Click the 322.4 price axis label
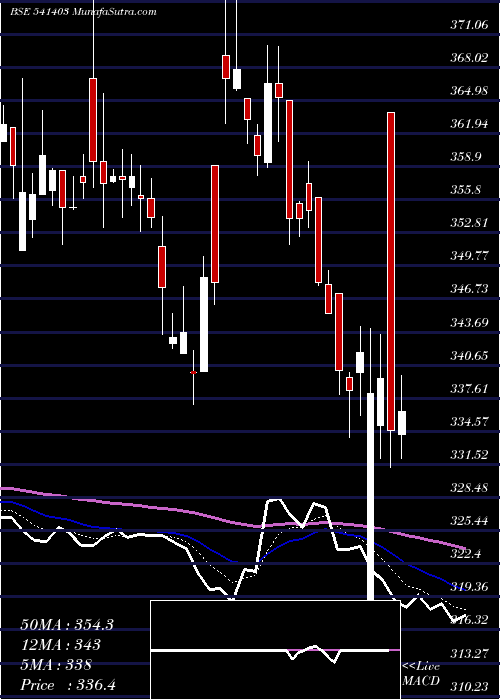 click(x=465, y=554)
